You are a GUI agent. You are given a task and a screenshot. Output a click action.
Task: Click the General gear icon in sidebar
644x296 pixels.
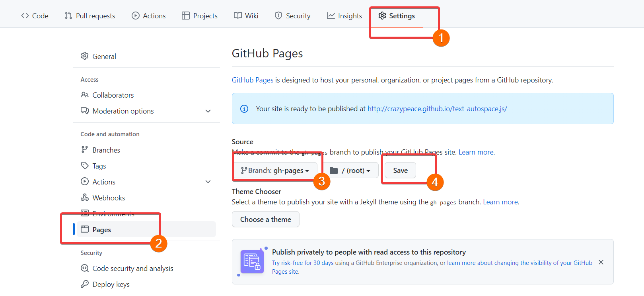(x=85, y=56)
